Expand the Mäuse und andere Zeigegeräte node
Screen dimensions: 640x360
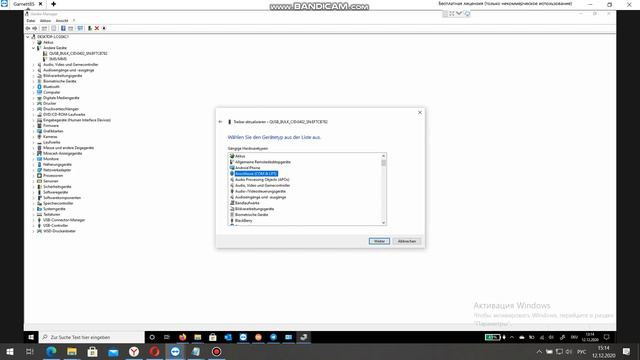coord(33,148)
